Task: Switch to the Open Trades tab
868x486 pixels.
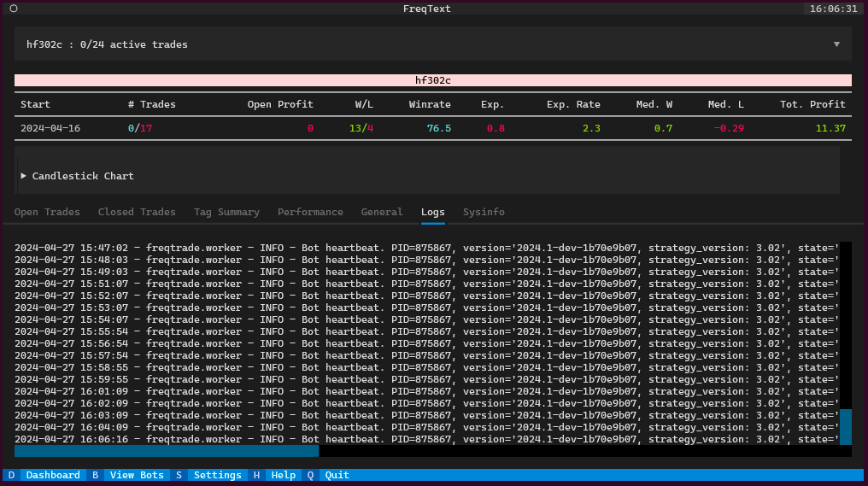Action: [47, 212]
